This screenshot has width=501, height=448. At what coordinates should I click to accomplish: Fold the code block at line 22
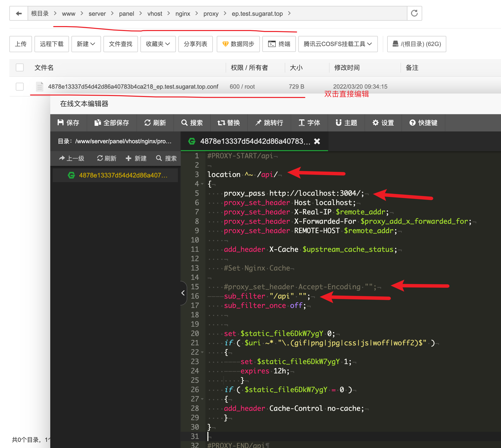(202, 352)
